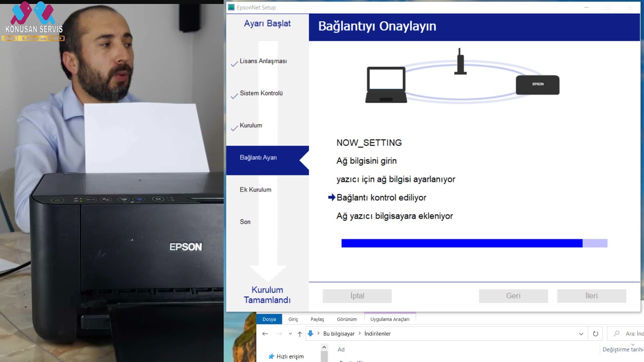Click the Lisans Anlaşması step label
The height and width of the screenshot is (362, 644).
(x=263, y=61)
